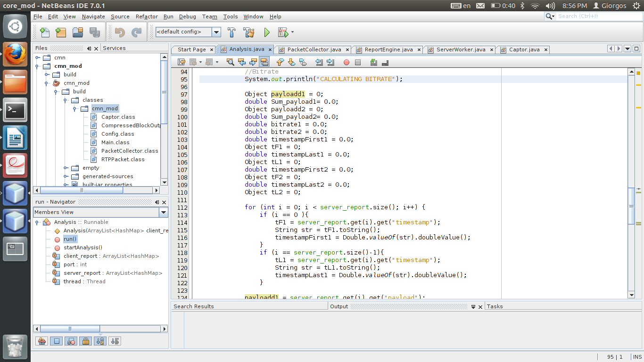Open the Search Results tab
Image resolution: width=644 pixels, height=362 pixels.
tap(194, 306)
